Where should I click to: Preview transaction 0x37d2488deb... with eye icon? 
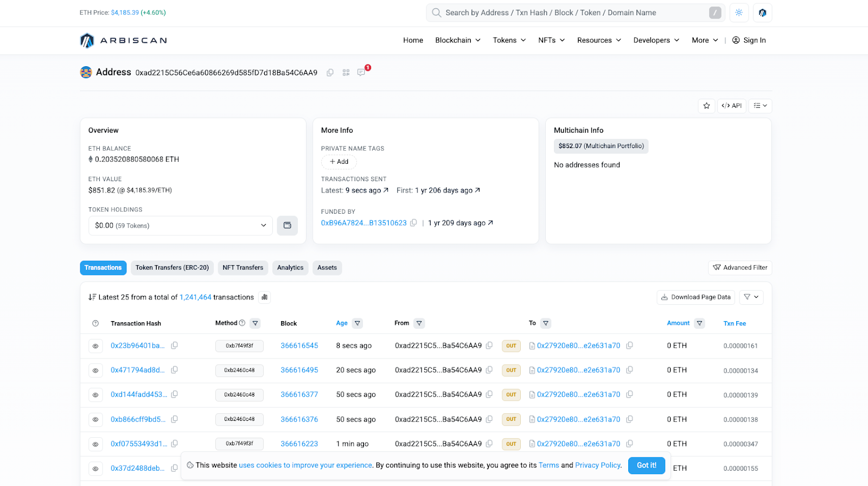coord(95,469)
